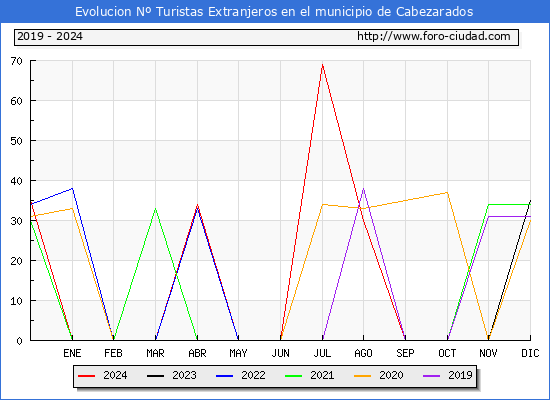Click the 20 value on the y-axis
The image size is (550, 400).
(16, 261)
